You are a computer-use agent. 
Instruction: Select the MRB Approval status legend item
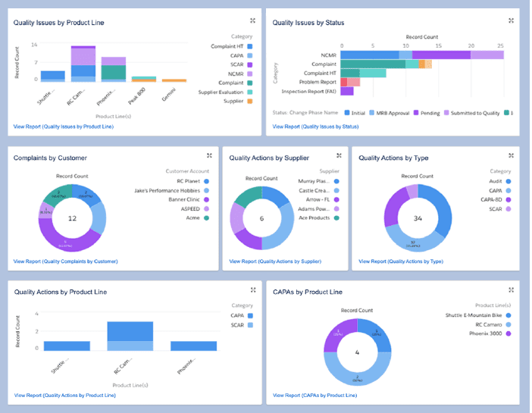(x=390, y=113)
